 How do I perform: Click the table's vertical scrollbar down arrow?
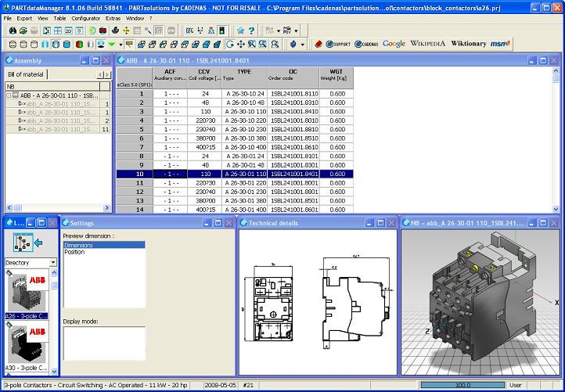[x=556, y=209]
